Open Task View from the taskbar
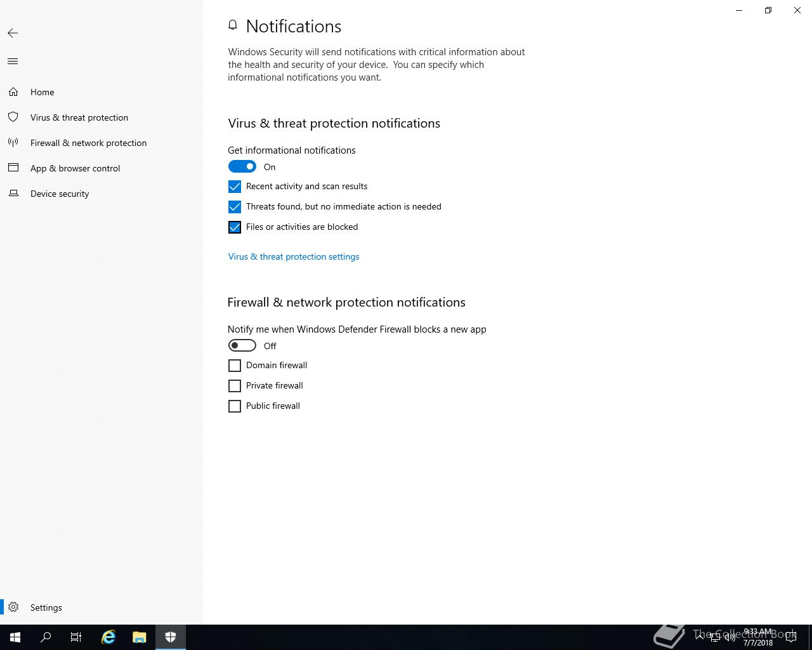 76,637
